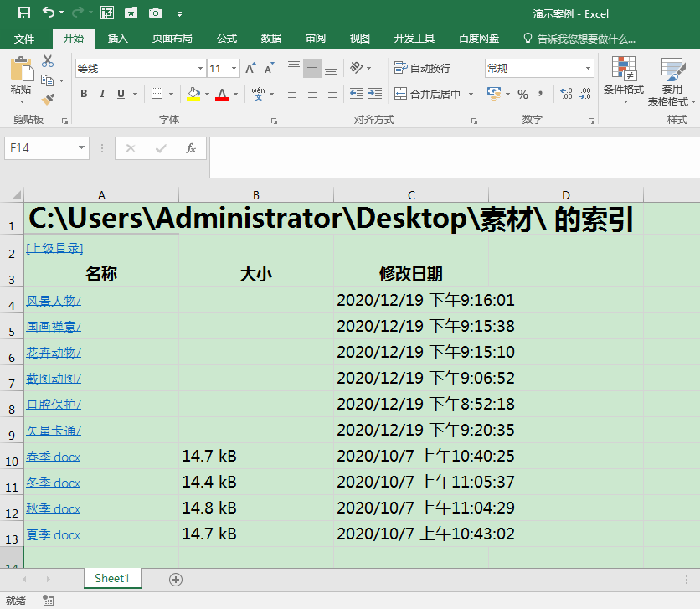Decrease font size with the small A
The width and height of the screenshot is (700, 609).
click(269, 68)
